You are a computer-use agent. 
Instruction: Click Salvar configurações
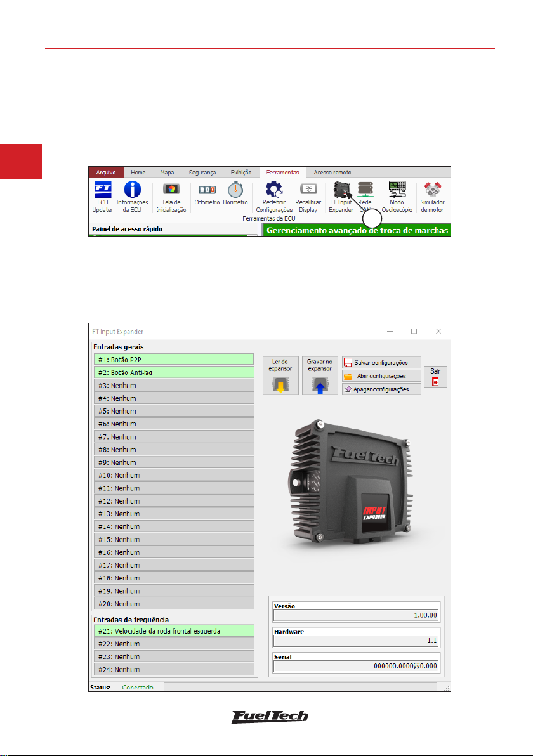381,362
